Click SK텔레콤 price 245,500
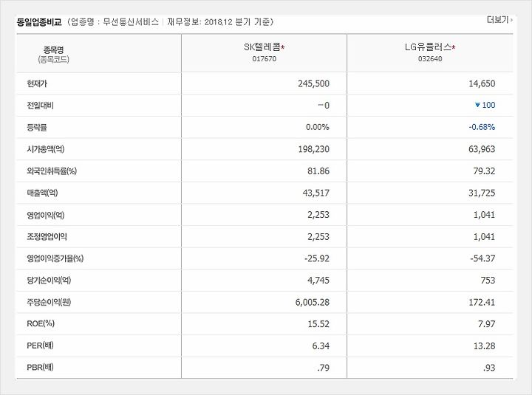This screenshot has width=532, height=395. click(x=313, y=83)
